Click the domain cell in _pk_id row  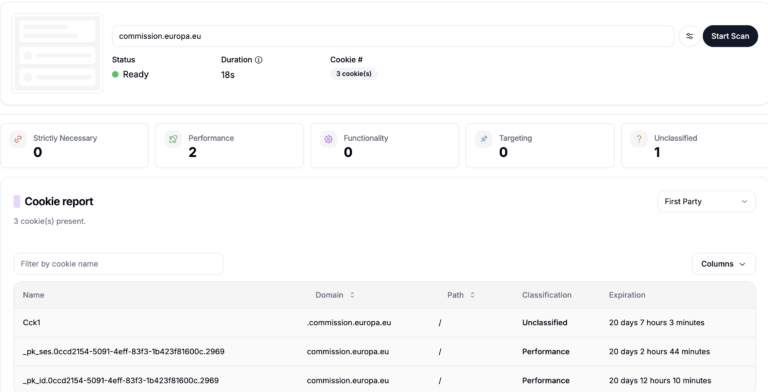[348, 380]
